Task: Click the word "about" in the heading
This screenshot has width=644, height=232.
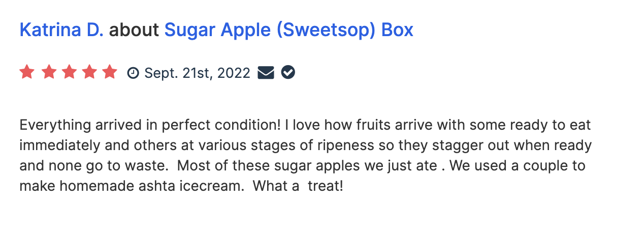Action: 134,30
